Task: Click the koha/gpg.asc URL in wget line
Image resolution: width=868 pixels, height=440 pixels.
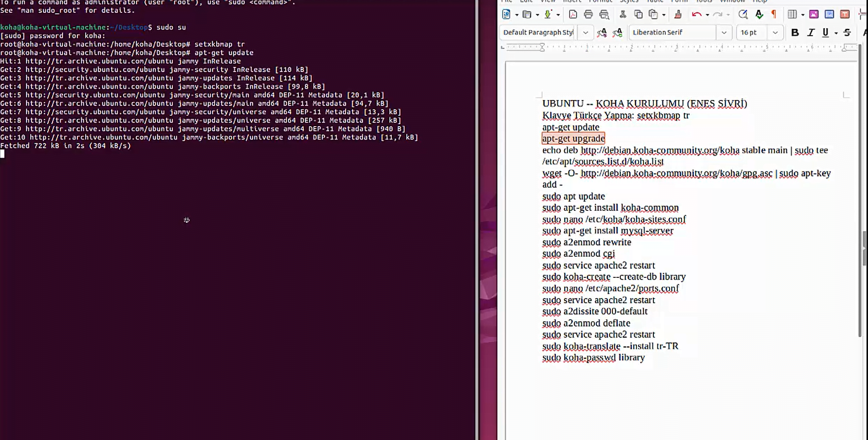Action: pos(676,173)
